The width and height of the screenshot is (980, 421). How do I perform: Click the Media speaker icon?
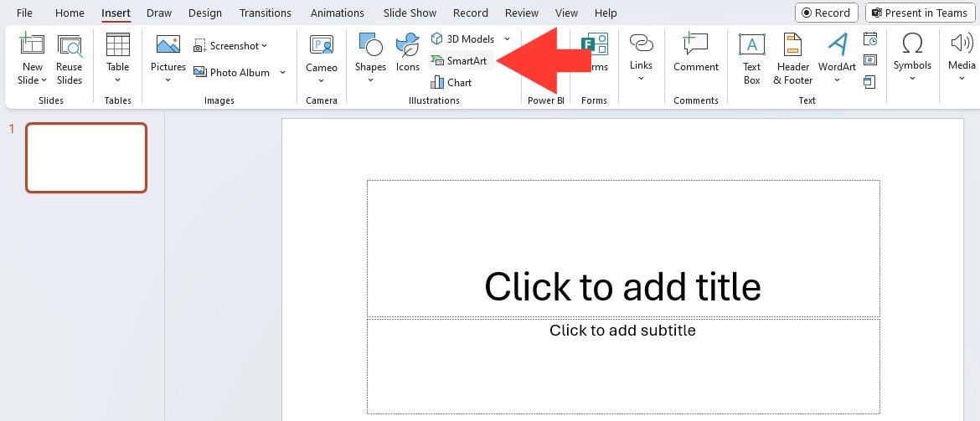point(962,44)
